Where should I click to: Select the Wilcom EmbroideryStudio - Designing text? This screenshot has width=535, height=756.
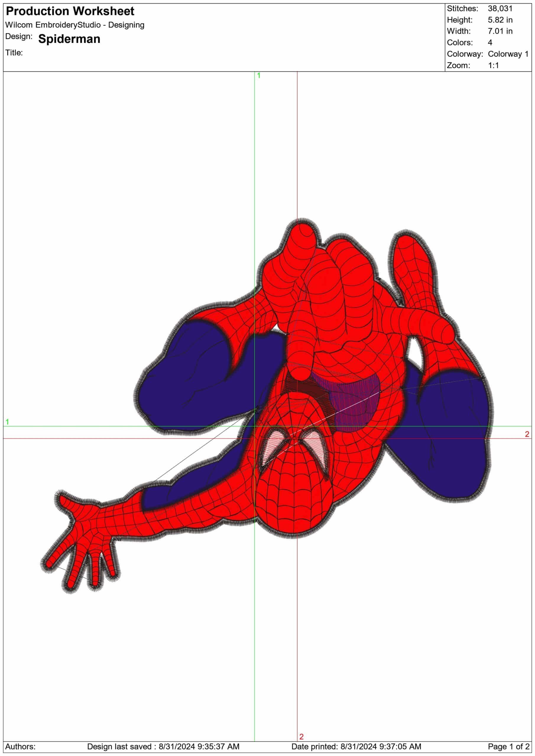click(75, 25)
